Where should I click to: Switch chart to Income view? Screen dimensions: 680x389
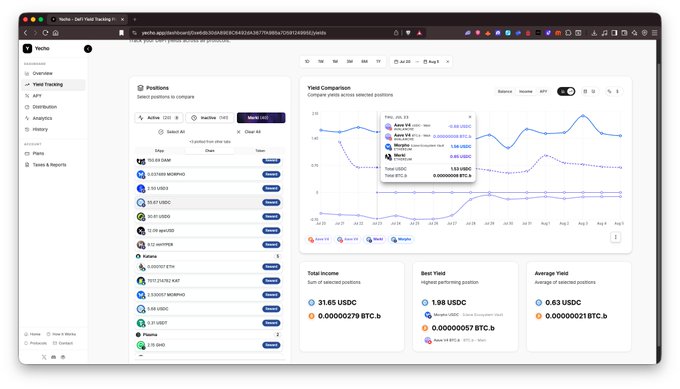pyautogui.click(x=526, y=92)
